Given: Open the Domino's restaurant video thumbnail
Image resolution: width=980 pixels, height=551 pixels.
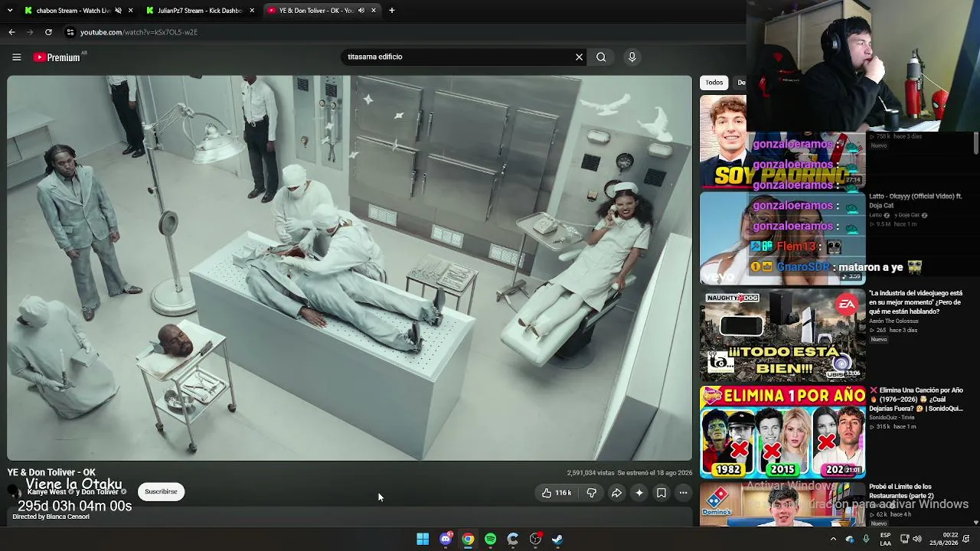Looking at the screenshot, I should click(782, 505).
